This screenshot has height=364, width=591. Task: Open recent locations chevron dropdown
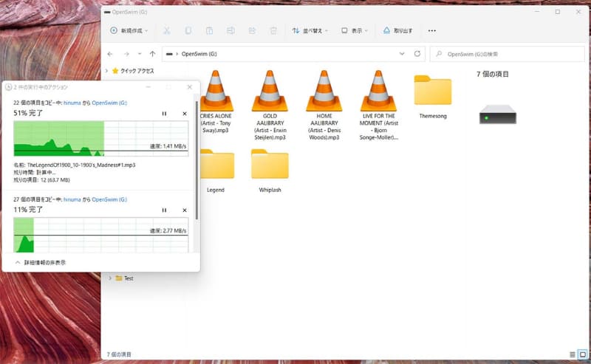tap(140, 54)
